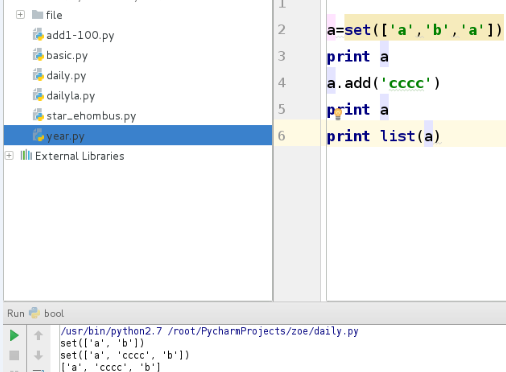
Task: Go up the stack trace arrow
Action: coord(38,335)
